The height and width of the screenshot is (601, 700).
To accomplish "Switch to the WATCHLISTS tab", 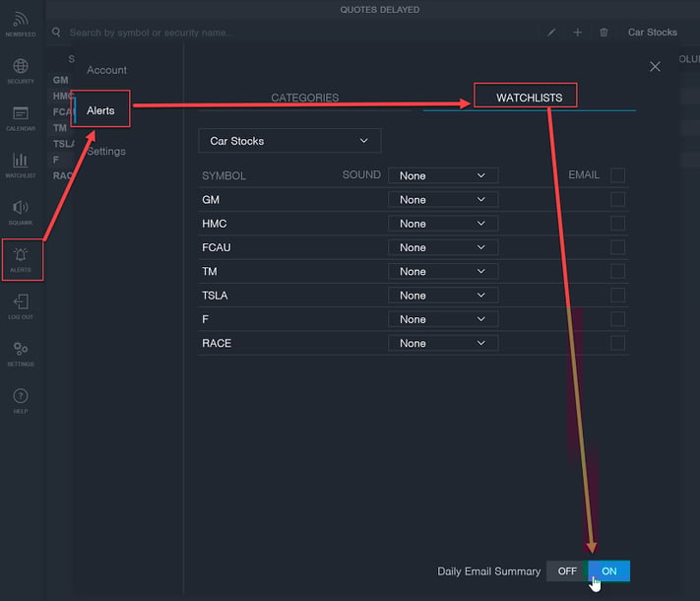I will (529, 98).
